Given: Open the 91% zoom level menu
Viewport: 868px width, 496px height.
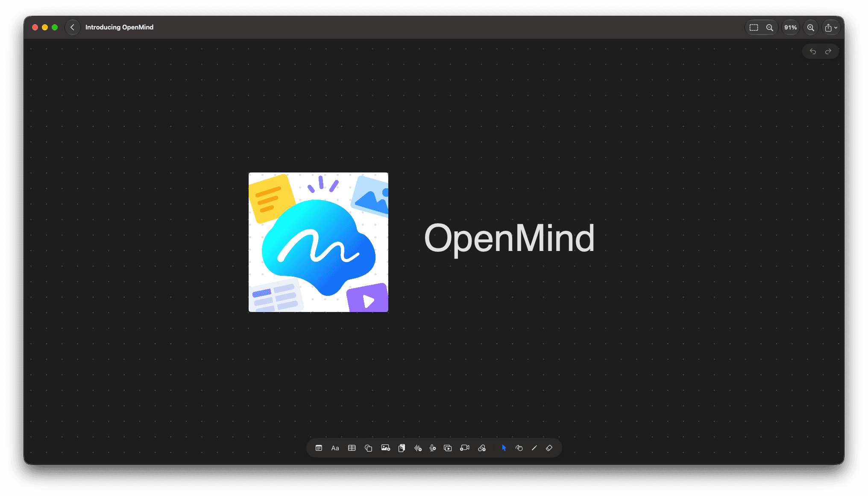Looking at the screenshot, I should coord(791,27).
